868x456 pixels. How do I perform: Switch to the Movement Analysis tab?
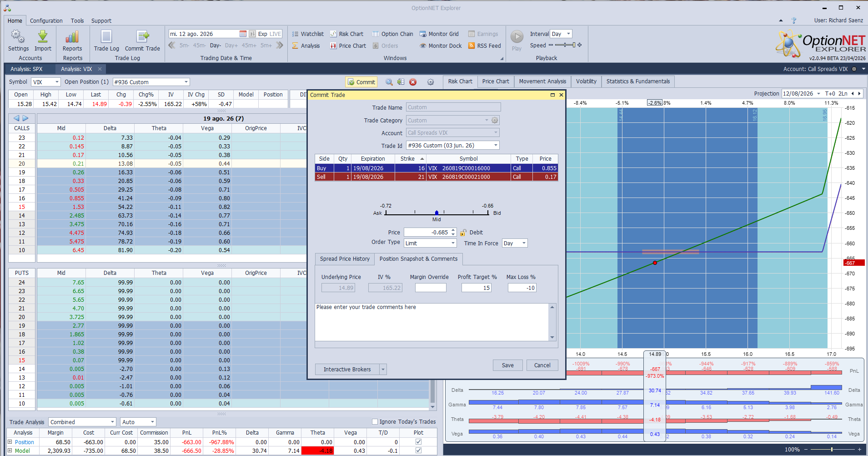click(x=542, y=81)
